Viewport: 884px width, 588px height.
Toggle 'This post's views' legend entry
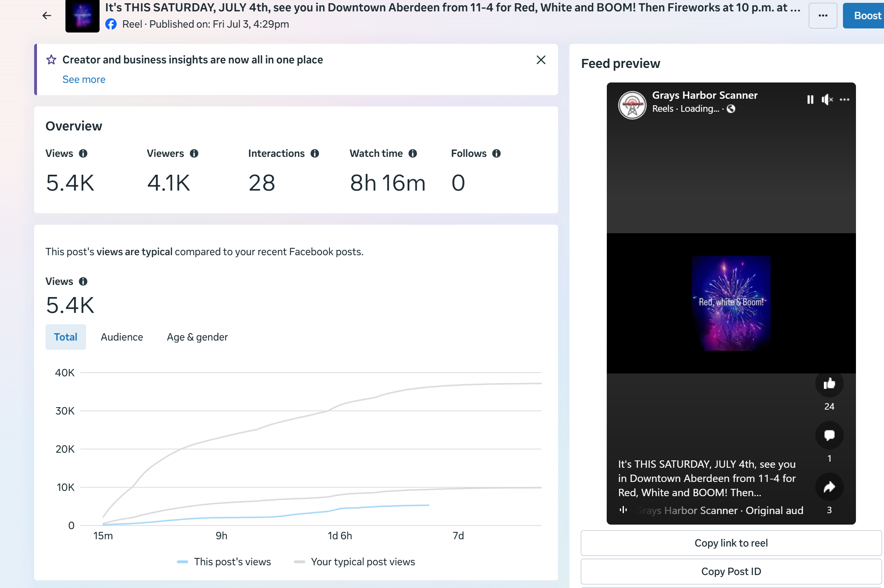click(224, 562)
